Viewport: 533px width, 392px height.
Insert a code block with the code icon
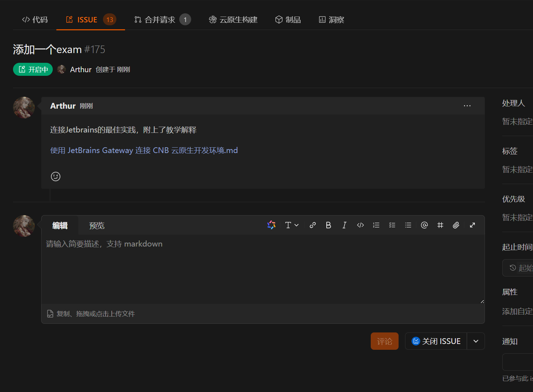click(360, 225)
